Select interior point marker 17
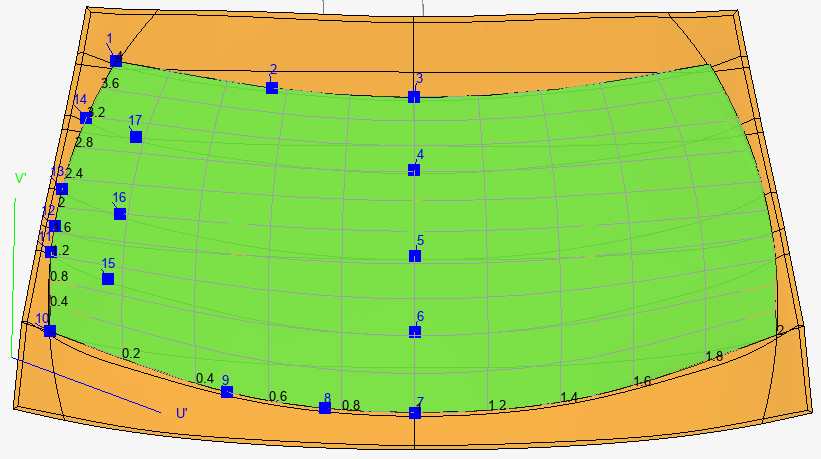Viewport: 821px width, 459px height. tap(136, 136)
